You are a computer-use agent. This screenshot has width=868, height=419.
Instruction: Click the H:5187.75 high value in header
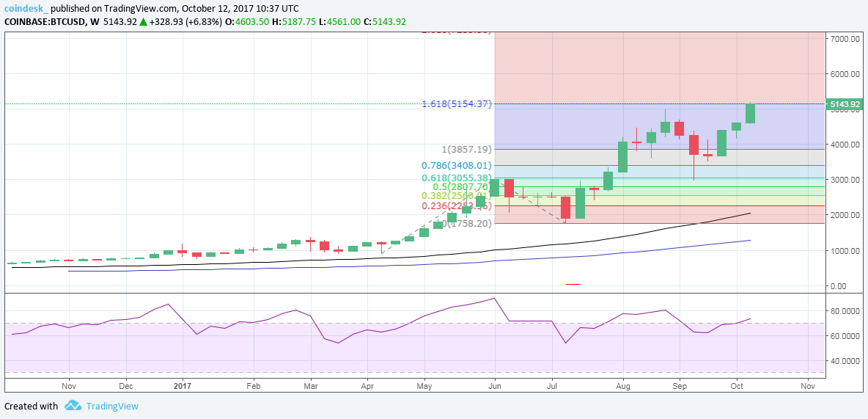click(x=295, y=21)
